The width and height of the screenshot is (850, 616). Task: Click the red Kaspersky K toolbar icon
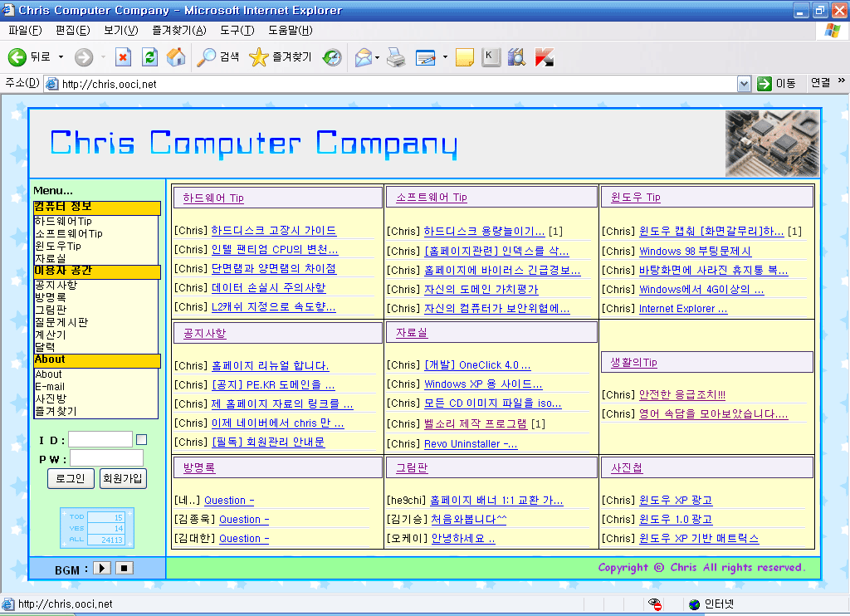(545, 57)
